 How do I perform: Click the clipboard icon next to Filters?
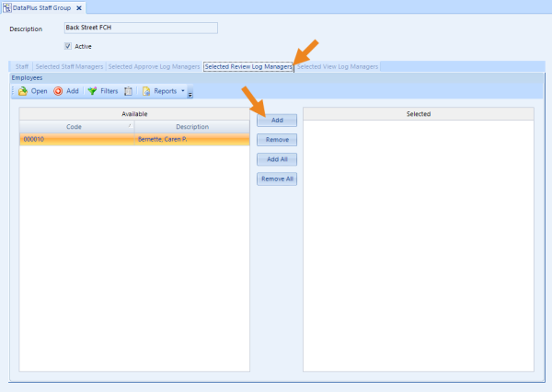[129, 91]
